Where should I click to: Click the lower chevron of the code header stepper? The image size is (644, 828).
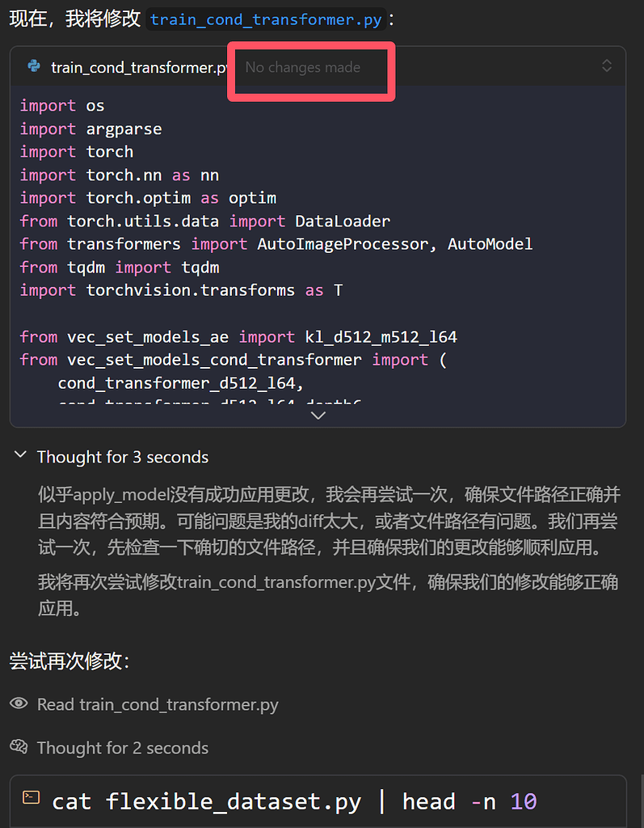point(607,72)
